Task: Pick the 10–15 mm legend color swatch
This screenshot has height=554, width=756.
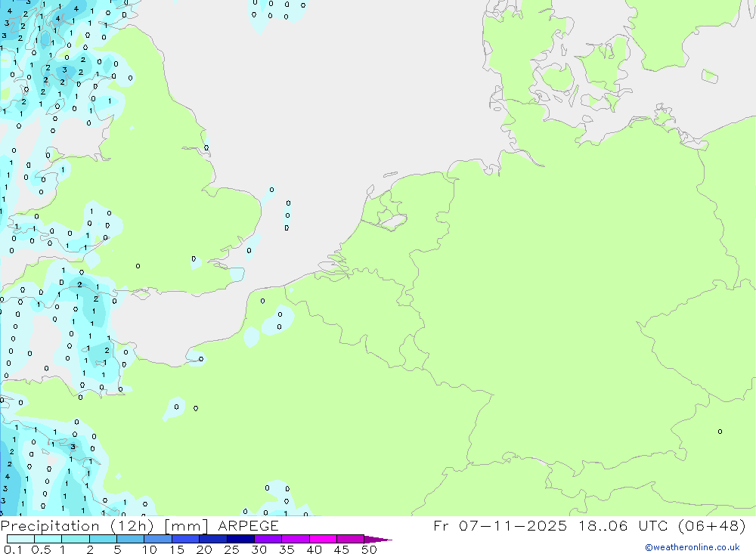Action: 158,539
